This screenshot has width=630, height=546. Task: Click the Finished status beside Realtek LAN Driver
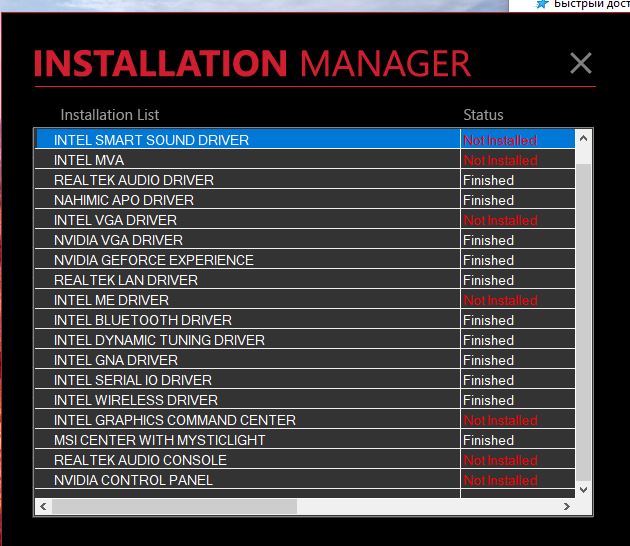[488, 280]
